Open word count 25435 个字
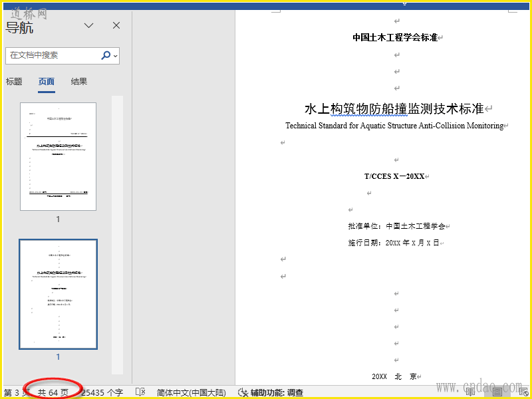532x399 pixels. pos(102,392)
